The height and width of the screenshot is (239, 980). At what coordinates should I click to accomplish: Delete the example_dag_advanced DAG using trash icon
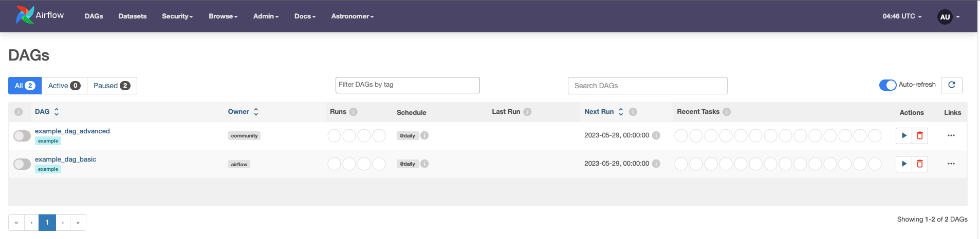pyautogui.click(x=919, y=135)
